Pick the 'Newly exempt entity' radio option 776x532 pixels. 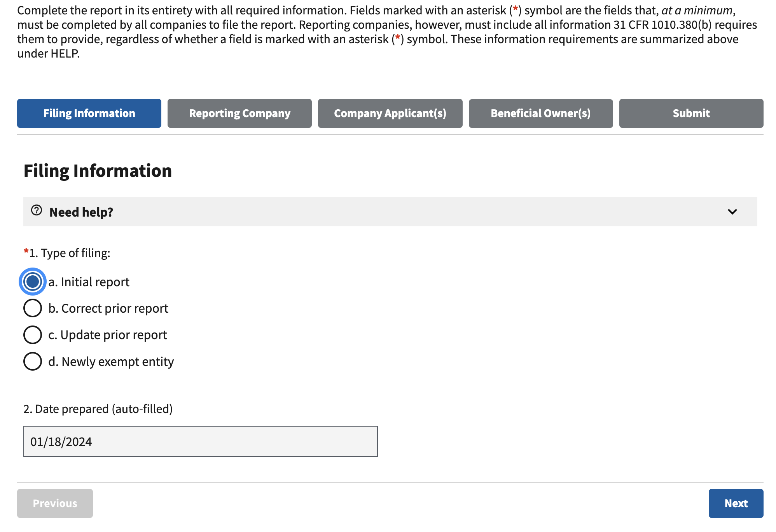pos(33,361)
